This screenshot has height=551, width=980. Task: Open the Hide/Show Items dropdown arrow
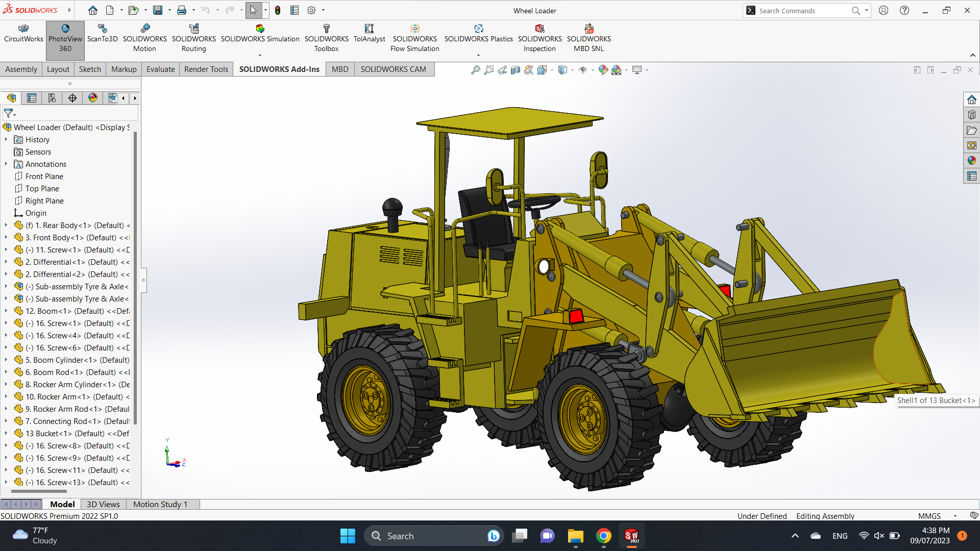coord(593,70)
